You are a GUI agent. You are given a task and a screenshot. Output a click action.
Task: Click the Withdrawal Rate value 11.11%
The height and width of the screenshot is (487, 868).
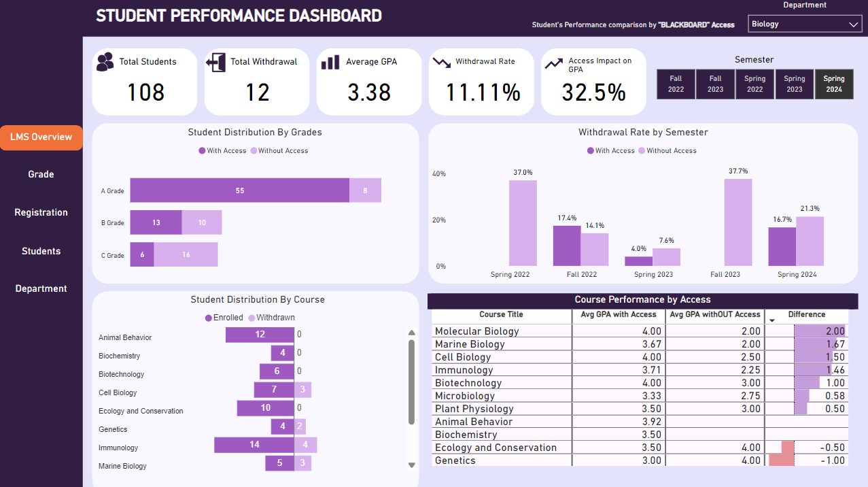click(x=483, y=92)
